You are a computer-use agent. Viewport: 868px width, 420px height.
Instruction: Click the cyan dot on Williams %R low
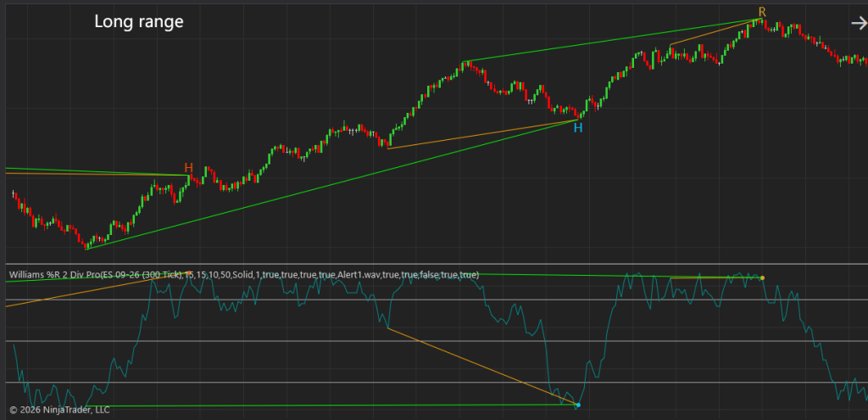coord(578,405)
